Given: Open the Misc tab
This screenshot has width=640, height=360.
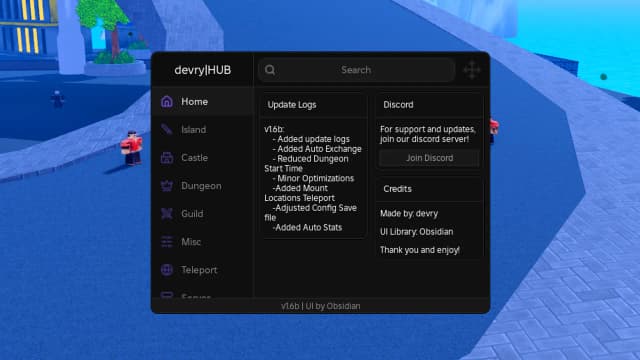Looking at the screenshot, I should (x=202, y=242).
